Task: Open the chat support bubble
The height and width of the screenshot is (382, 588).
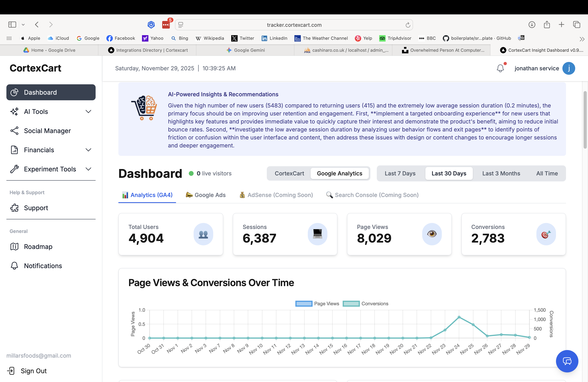Action: tap(567, 361)
